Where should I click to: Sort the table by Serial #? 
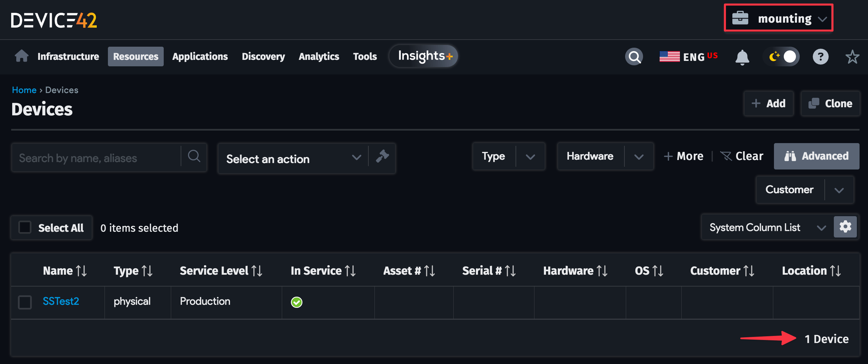pos(511,270)
